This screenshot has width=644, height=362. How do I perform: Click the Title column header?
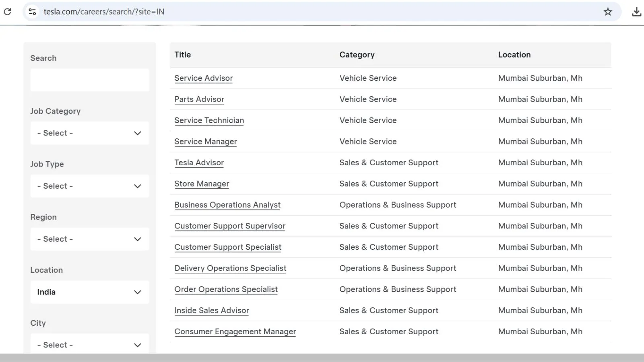[183, 55]
